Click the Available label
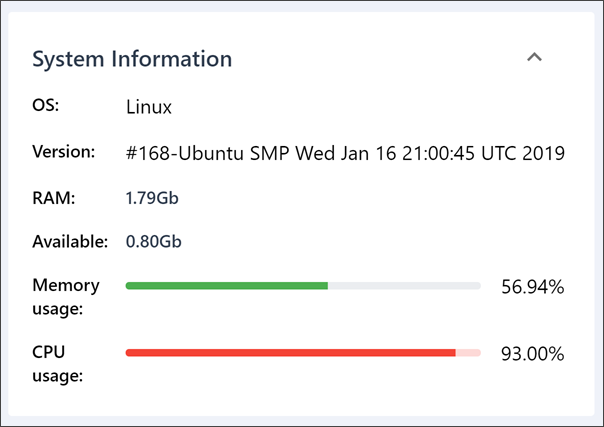Screen dimensions: 604x427 click(x=69, y=241)
